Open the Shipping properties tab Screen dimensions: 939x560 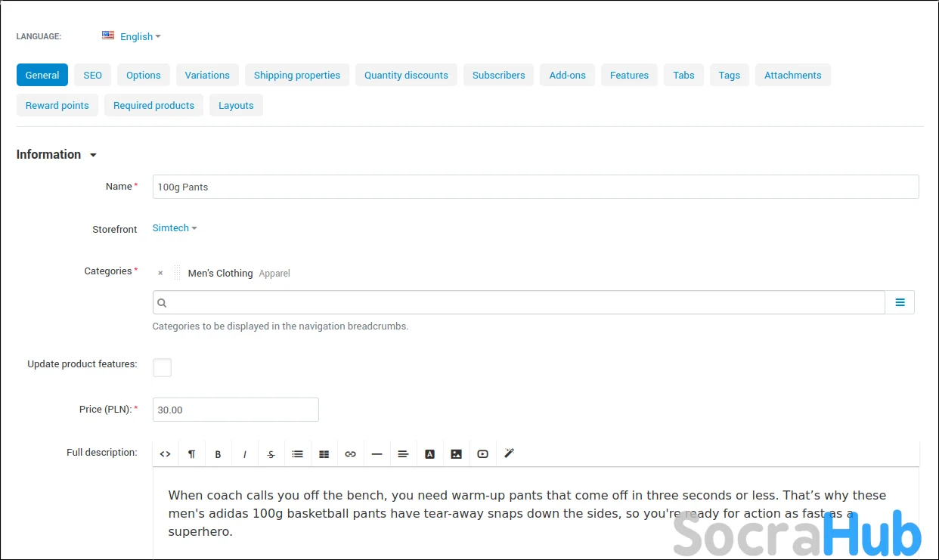pyautogui.click(x=297, y=75)
